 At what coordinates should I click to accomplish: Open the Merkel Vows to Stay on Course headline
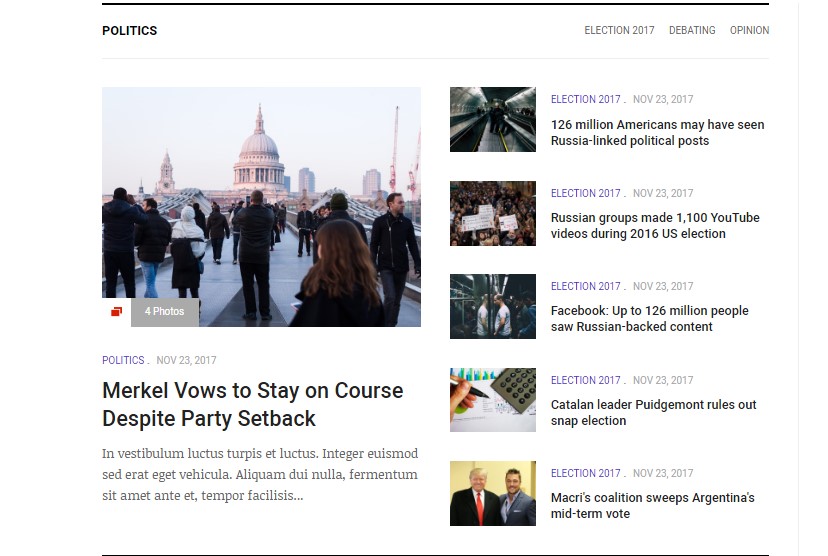[252, 404]
